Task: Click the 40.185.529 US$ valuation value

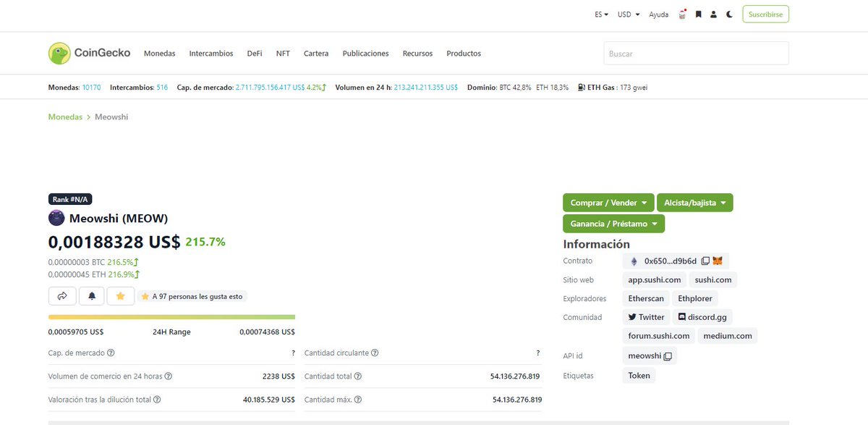Action: point(269,400)
